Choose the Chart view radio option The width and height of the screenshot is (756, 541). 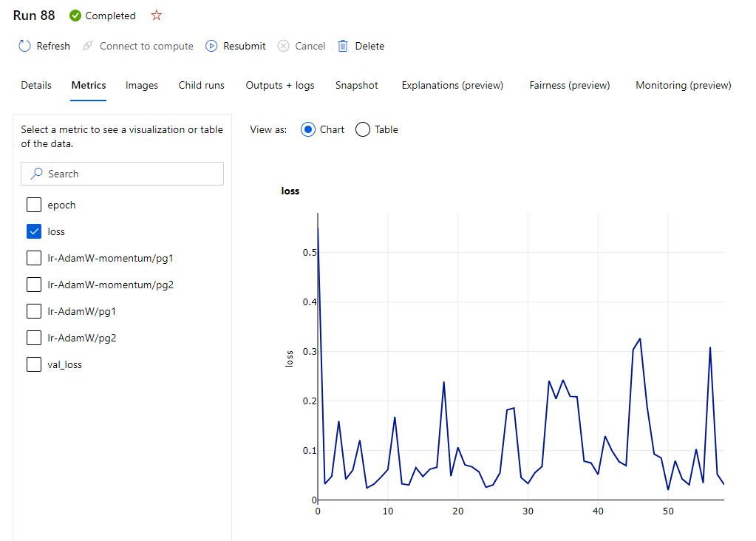[x=308, y=129]
